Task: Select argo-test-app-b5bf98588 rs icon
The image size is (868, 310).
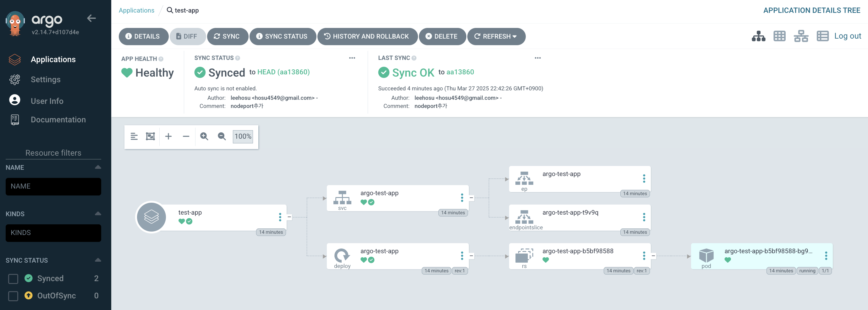Action: coord(524,255)
